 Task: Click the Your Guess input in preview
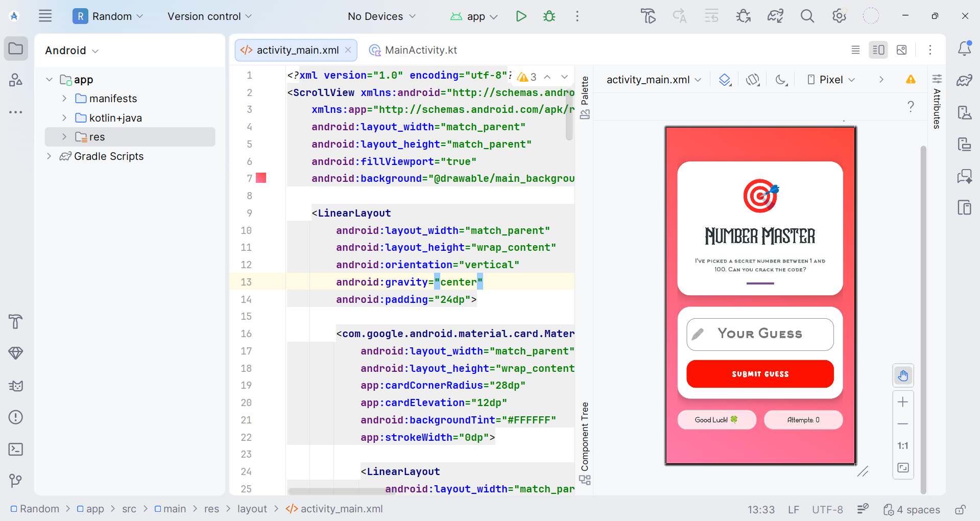(760, 335)
